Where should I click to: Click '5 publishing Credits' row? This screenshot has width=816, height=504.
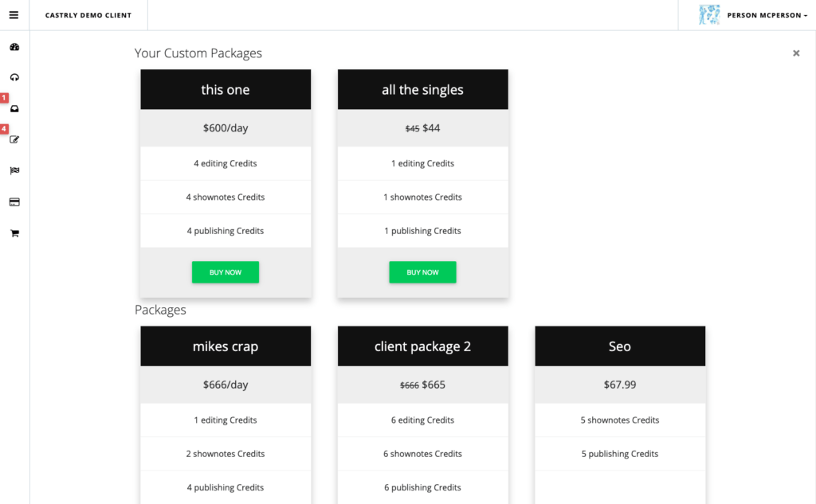point(620,454)
